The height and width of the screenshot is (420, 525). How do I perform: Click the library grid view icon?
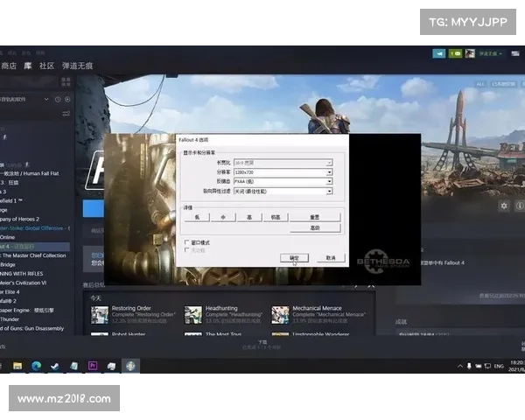tap(66, 81)
